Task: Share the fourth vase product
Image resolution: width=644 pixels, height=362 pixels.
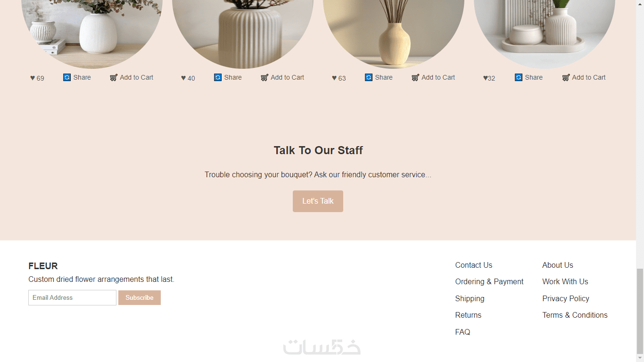Action: pyautogui.click(x=528, y=77)
